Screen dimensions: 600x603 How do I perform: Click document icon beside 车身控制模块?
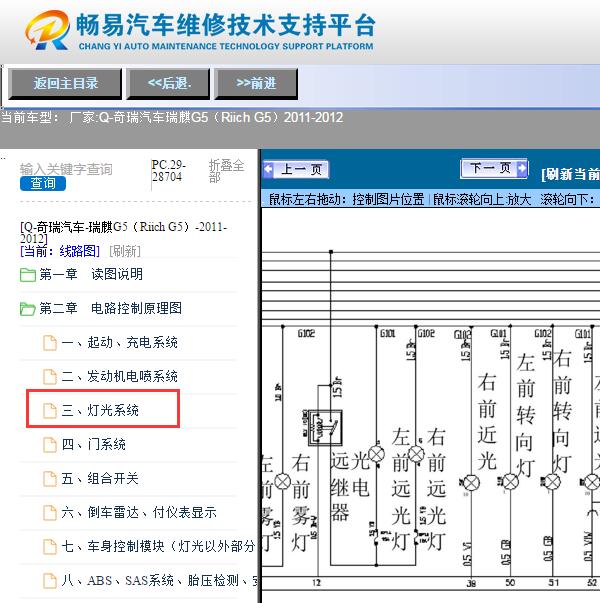[50, 546]
